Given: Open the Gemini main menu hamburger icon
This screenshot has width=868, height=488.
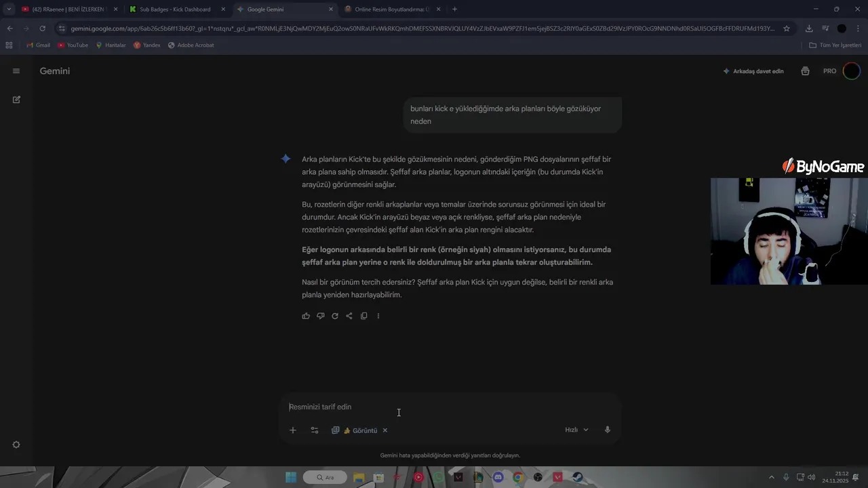Looking at the screenshot, I should [16, 71].
